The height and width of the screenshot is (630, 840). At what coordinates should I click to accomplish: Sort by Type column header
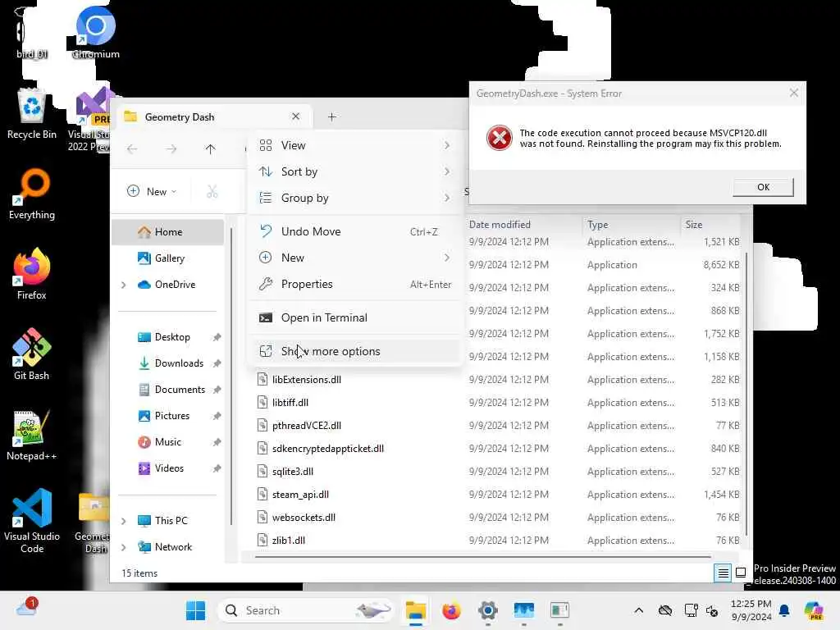coord(631,225)
